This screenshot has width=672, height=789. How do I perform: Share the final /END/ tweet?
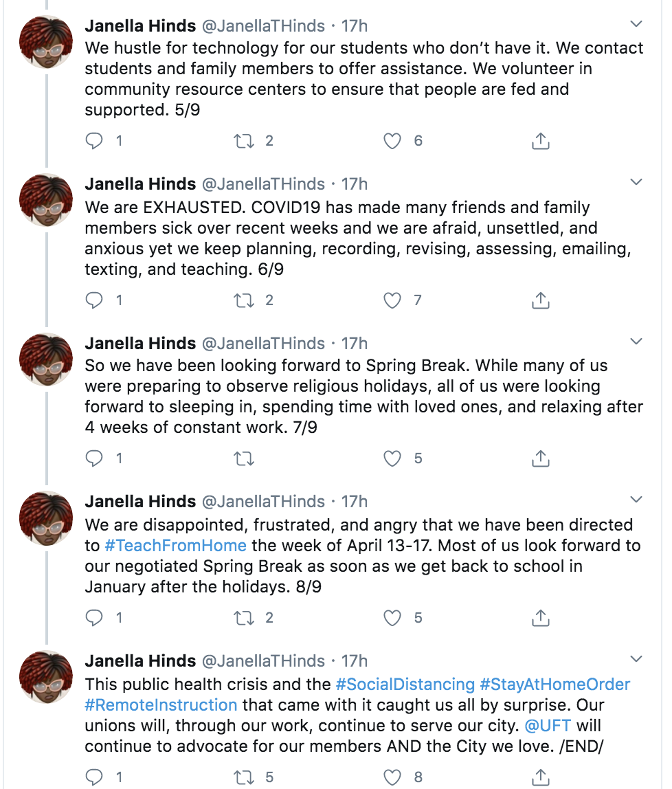pyautogui.click(x=541, y=777)
